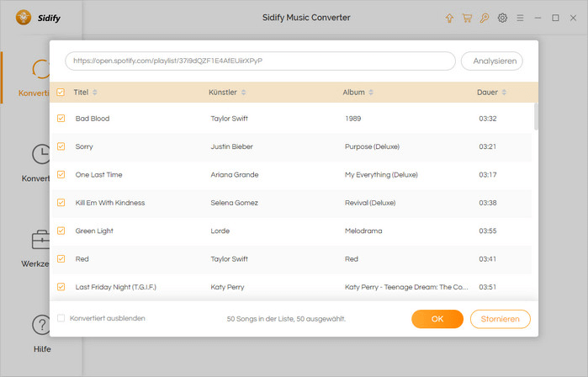Open the hamburger menu icon
This screenshot has height=377, width=588.
click(x=520, y=18)
